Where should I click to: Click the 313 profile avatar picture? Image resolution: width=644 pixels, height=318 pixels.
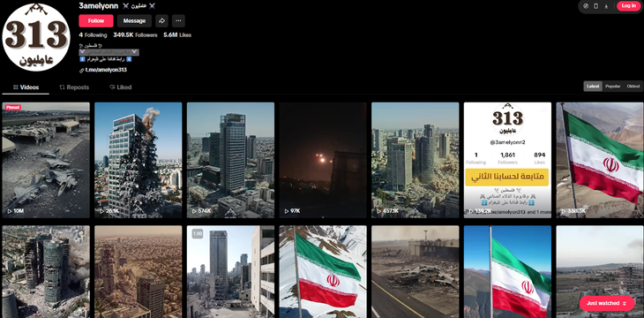[x=36, y=36]
